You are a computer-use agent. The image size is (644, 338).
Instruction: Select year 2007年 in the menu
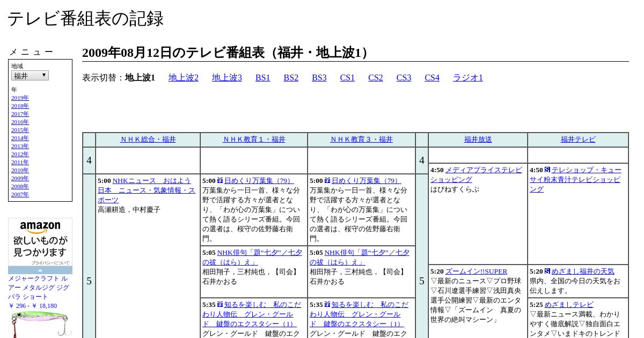coord(20,195)
